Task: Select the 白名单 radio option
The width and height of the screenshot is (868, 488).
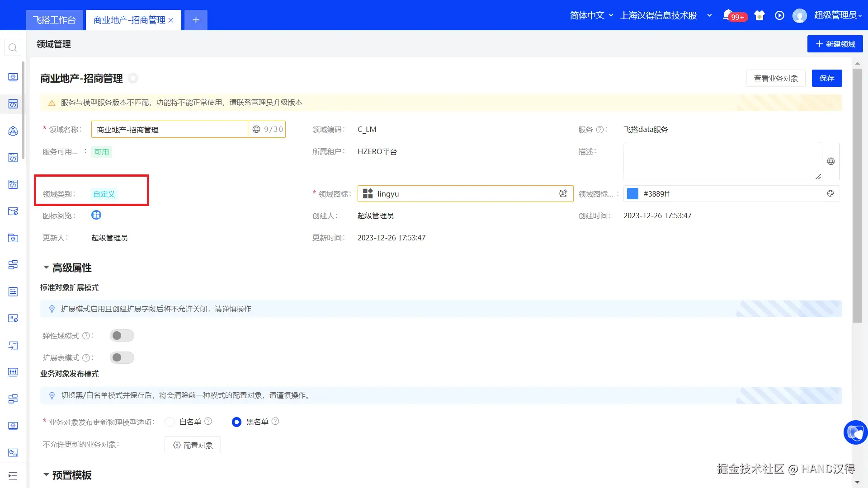Action: click(170, 422)
